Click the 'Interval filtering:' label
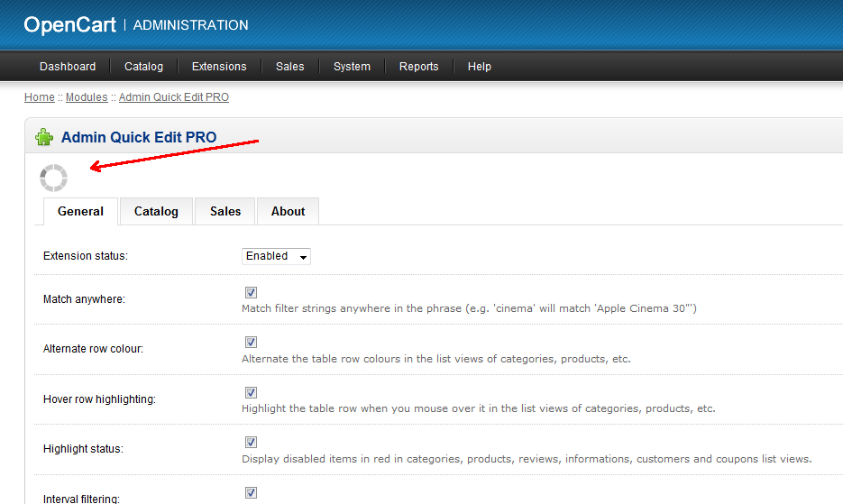Viewport: 843px width, 504px height. click(x=81, y=499)
